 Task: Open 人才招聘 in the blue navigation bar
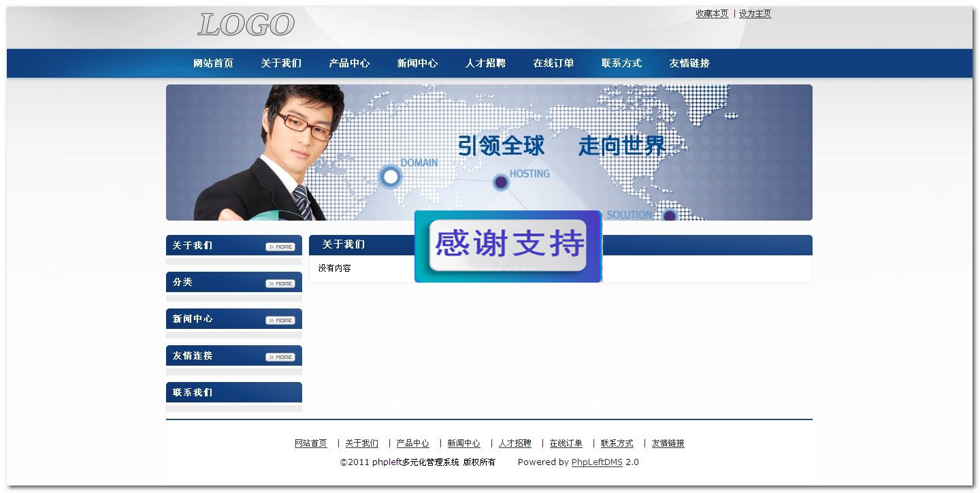[485, 63]
